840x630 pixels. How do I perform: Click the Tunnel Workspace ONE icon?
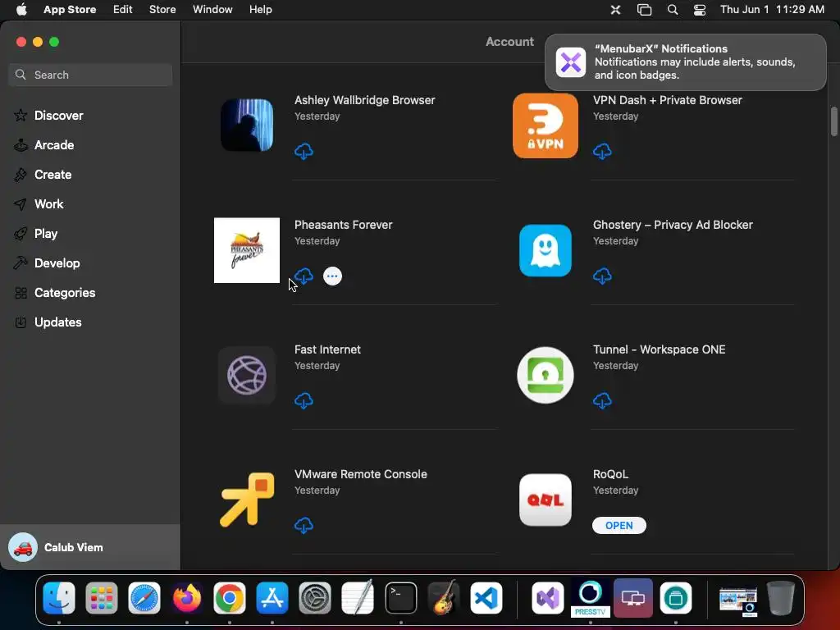(x=546, y=375)
